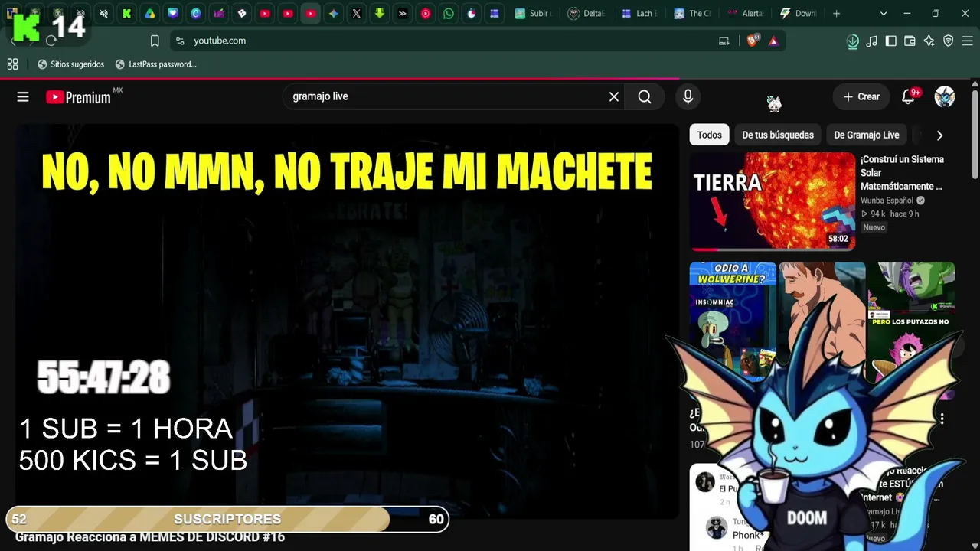The image size is (980, 551).
Task: Select the Todos filter chip
Action: [709, 135]
